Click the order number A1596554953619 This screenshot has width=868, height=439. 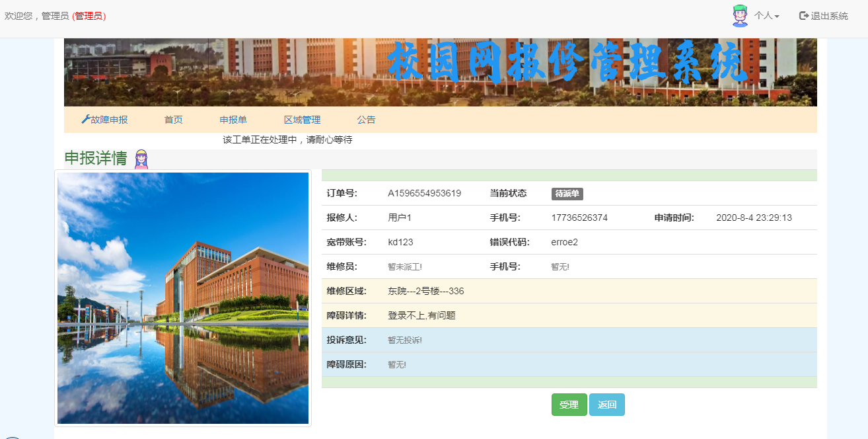tap(424, 193)
